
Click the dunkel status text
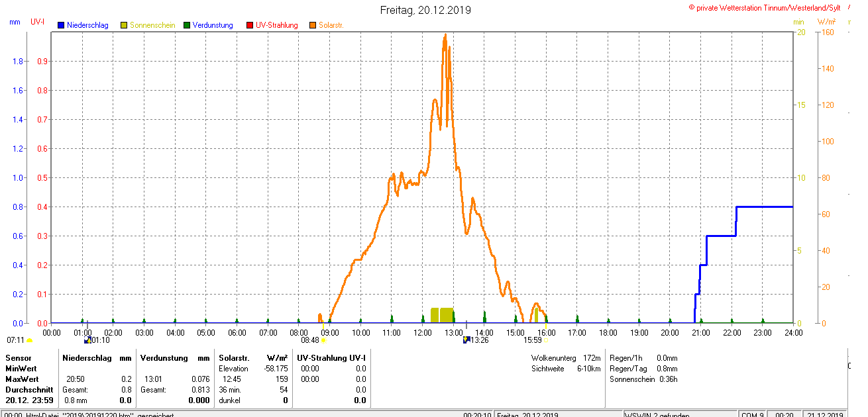(x=229, y=400)
